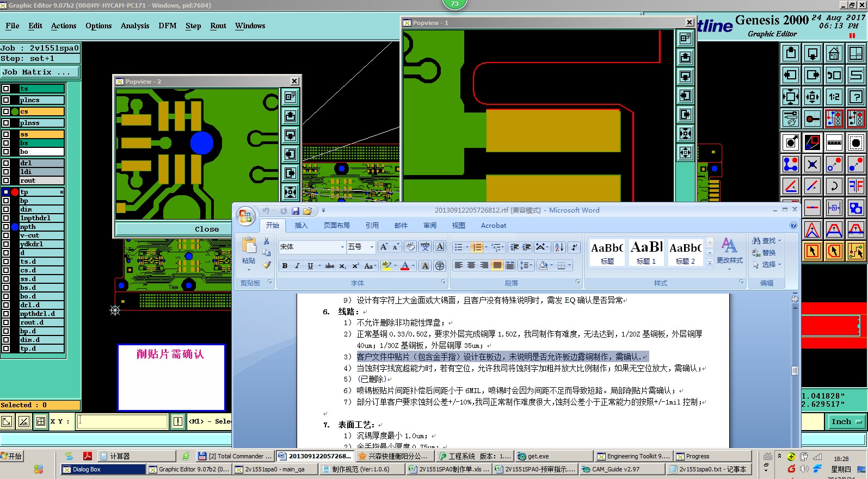Toggle the ss layer checkbox

click(6, 134)
